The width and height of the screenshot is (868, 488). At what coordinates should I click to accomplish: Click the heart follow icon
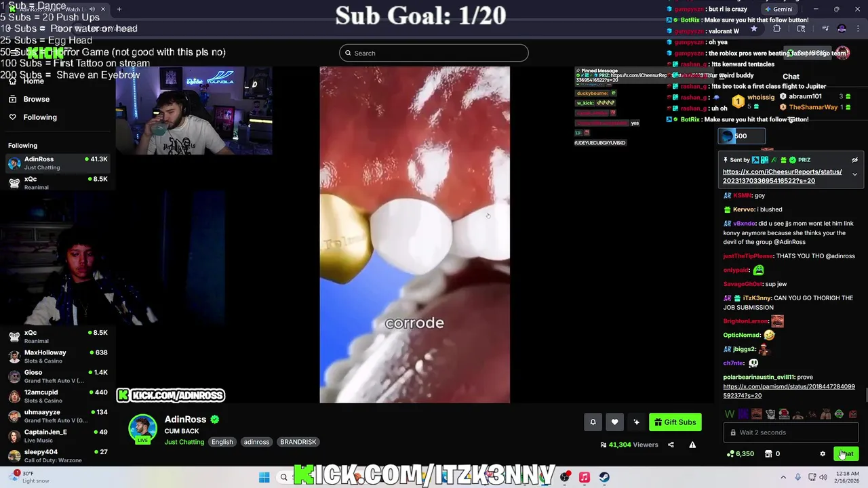(614, 422)
